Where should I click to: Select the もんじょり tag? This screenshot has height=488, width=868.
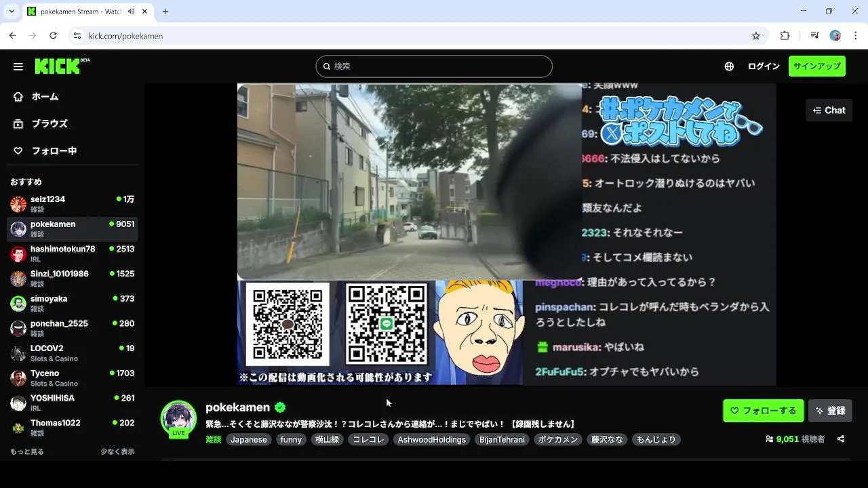656,440
